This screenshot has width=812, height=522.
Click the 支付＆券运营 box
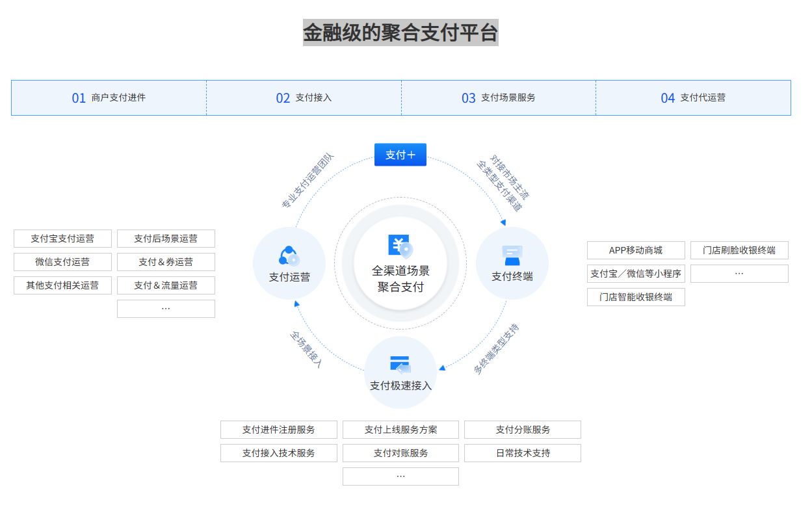(x=166, y=262)
